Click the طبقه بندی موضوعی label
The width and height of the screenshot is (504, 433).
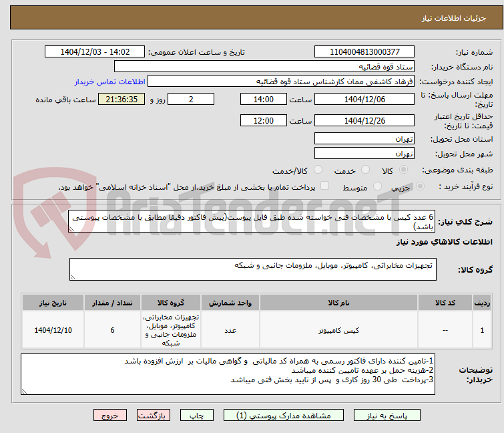457,170
